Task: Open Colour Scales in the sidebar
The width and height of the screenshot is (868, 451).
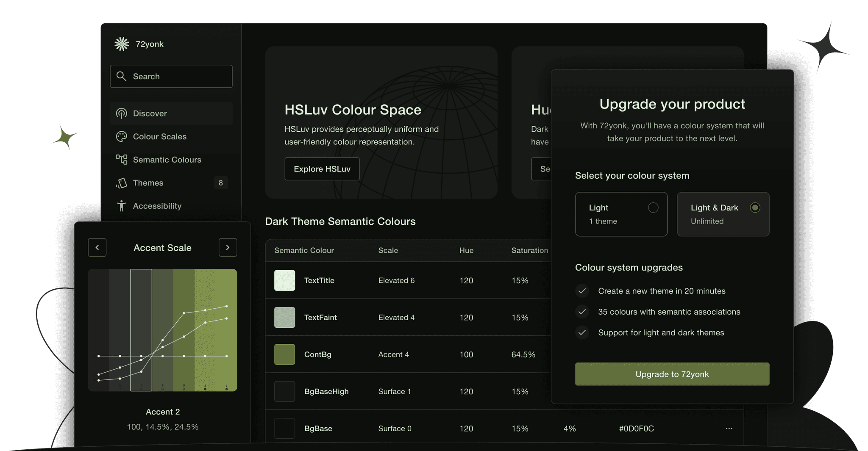Action: click(x=171, y=136)
